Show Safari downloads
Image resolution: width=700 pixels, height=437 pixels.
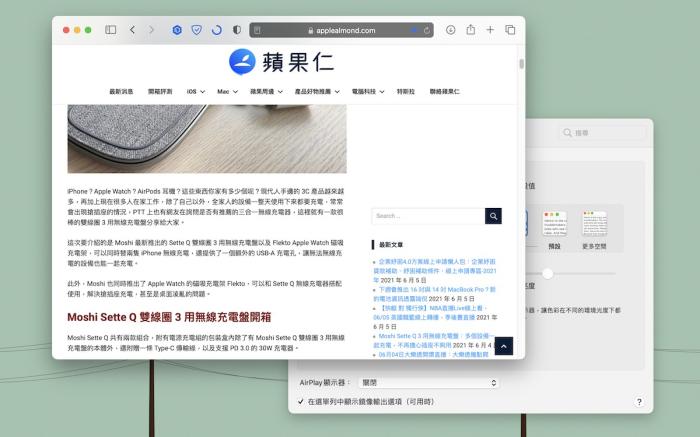[450, 30]
